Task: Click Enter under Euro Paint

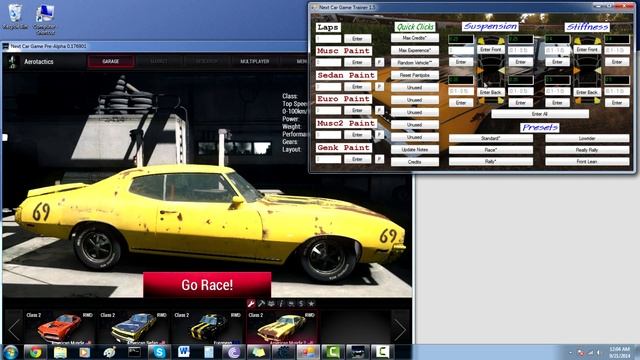Action: click(x=357, y=111)
